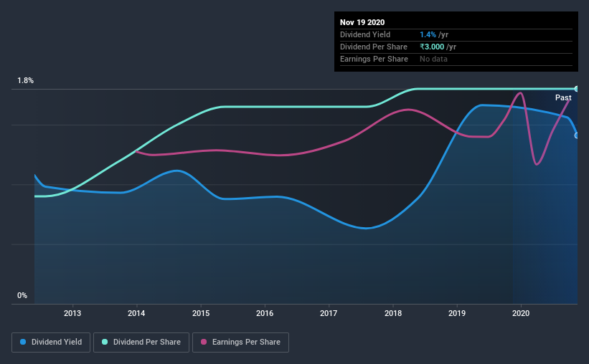The height and width of the screenshot is (364, 589).
Task: Click the 2019 x-axis label
Action: (457, 313)
